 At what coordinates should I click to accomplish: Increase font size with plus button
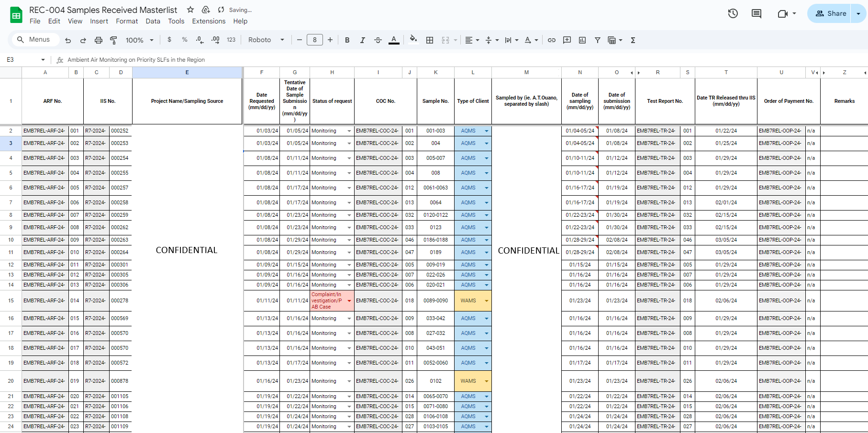coord(330,40)
